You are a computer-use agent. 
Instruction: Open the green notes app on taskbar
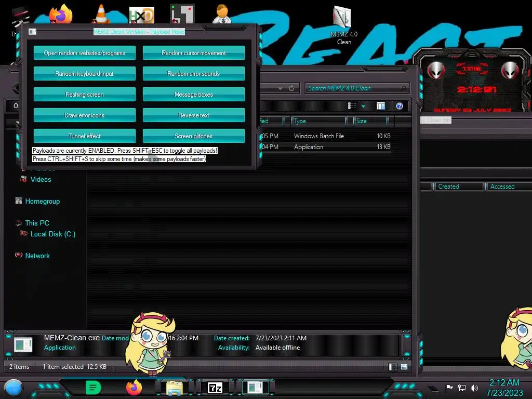point(94,388)
